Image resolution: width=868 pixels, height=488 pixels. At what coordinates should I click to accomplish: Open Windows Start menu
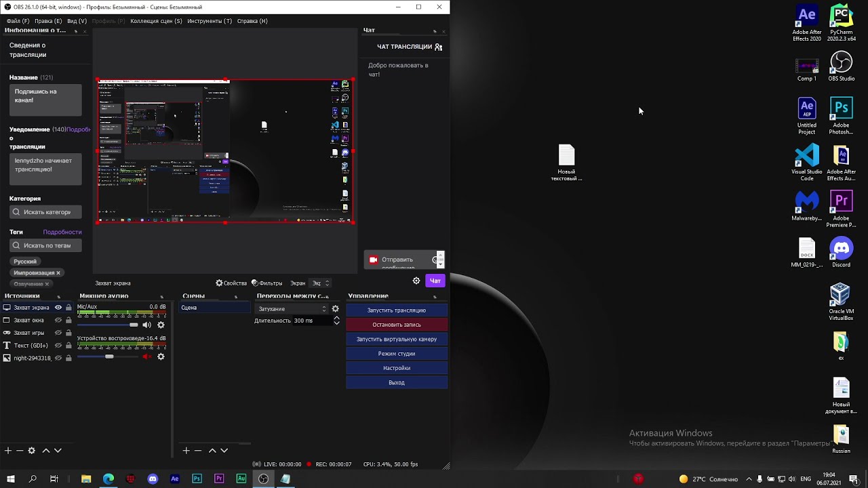pyautogui.click(x=11, y=479)
